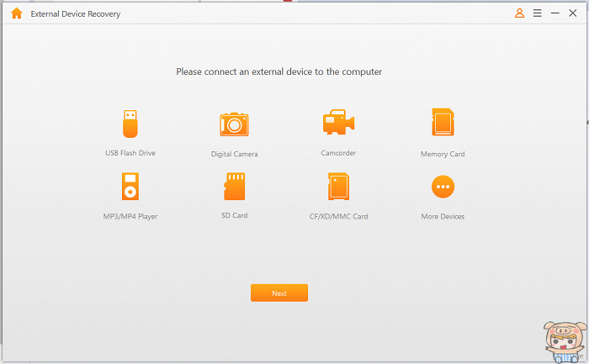The height and width of the screenshot is (364, 589).
Task: Go back via the orange home icon
Action: point(17,13)
